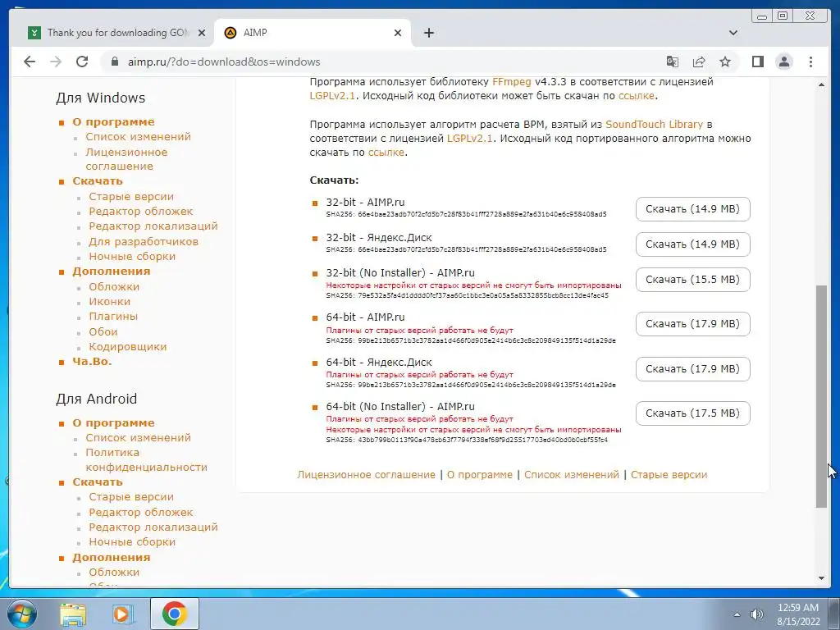The image size is (840, 630).
Task: Download 64-bit No Installer (17.5 MB)
Action: pos(692,413)
